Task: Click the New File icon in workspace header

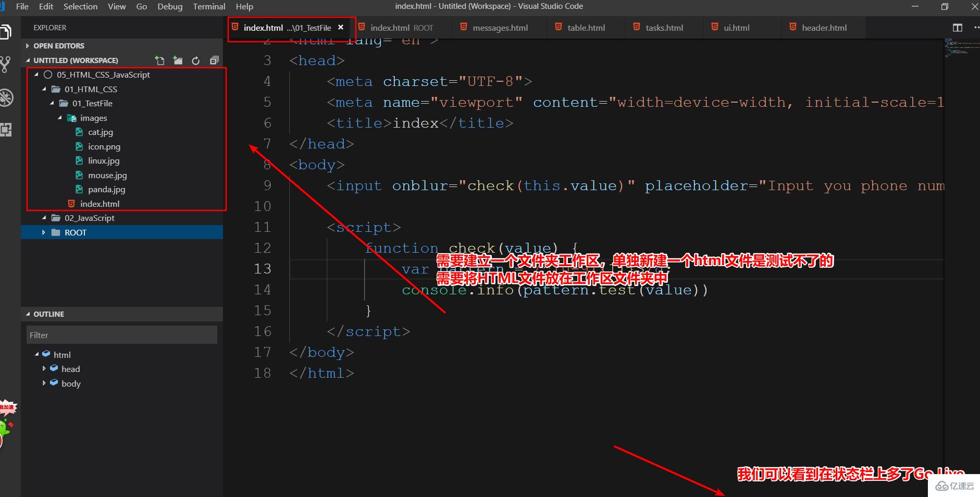Action: click(159, 60)
